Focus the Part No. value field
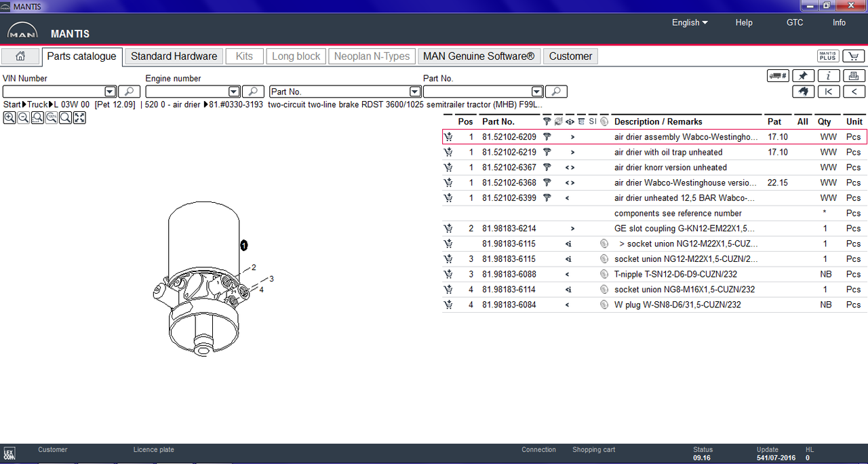The width and height of the screenshot is (868, 464). coord(477,92)
